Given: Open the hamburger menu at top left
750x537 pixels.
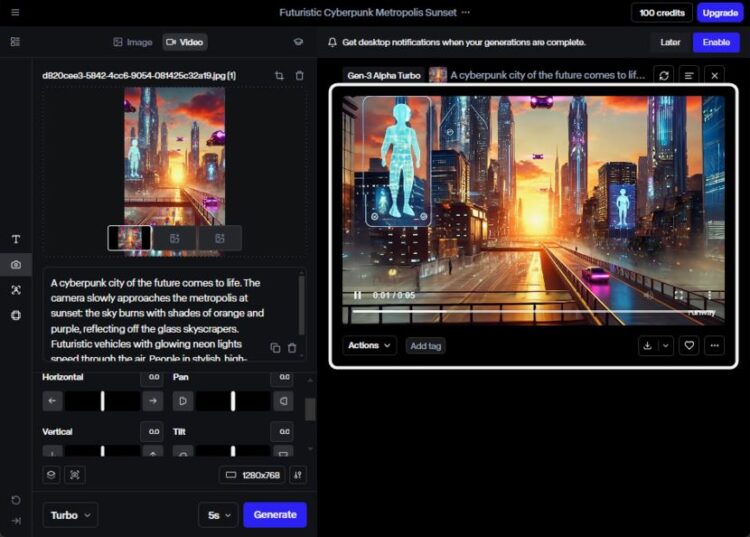Looking at the screenshot, I should 15,12.
